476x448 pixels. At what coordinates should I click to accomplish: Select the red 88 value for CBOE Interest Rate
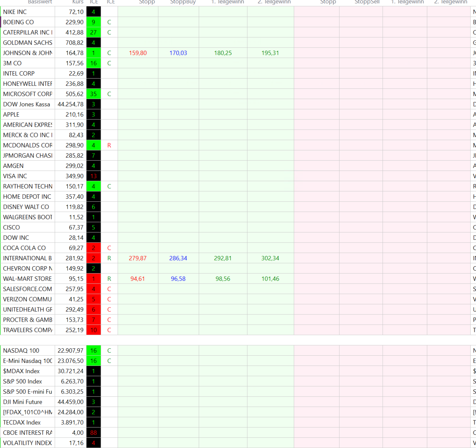pos(93,432)
